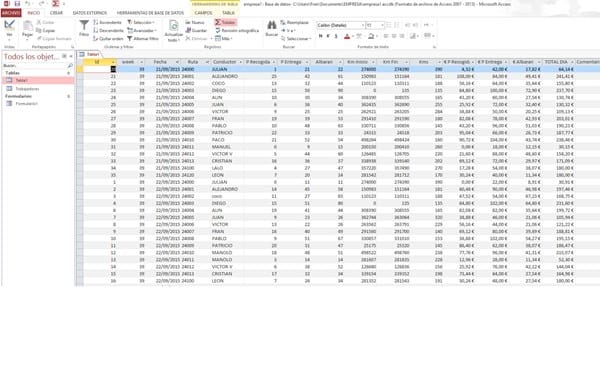Click the save icon in quick access toolbar
This screenshot has height=391, width=600.
click(17, 4)
